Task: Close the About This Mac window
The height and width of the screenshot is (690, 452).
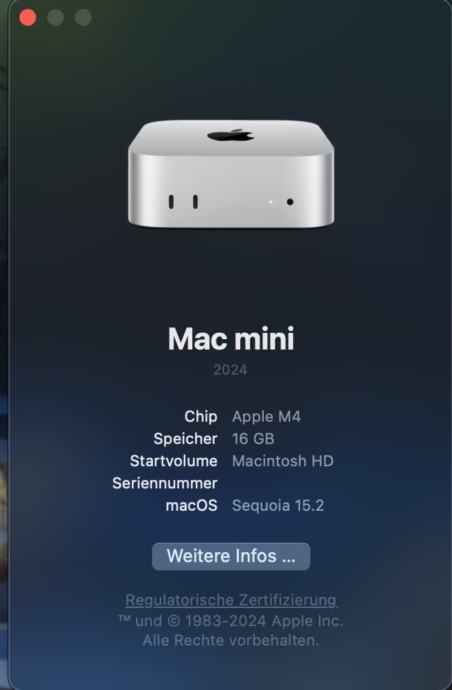Action: pos(28,18)
